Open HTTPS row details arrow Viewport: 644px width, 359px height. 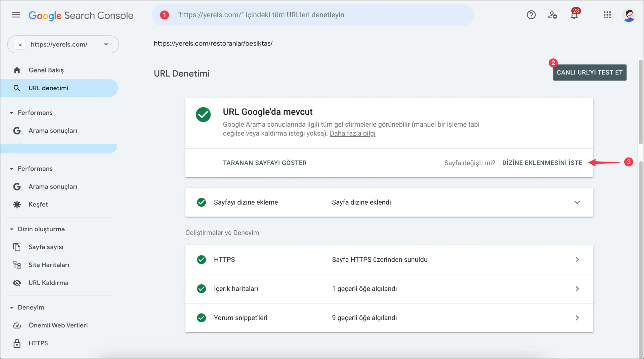[x=577, y=260]
